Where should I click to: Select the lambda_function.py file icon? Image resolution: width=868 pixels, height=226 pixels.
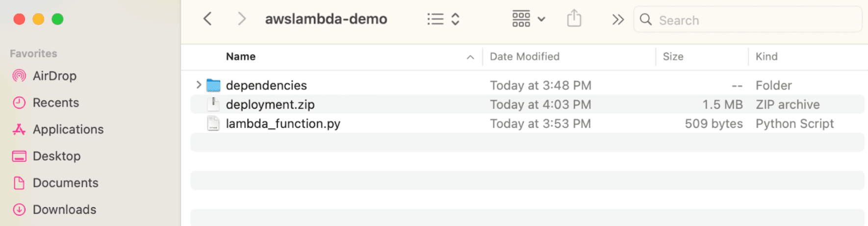[x=213, y=123]
